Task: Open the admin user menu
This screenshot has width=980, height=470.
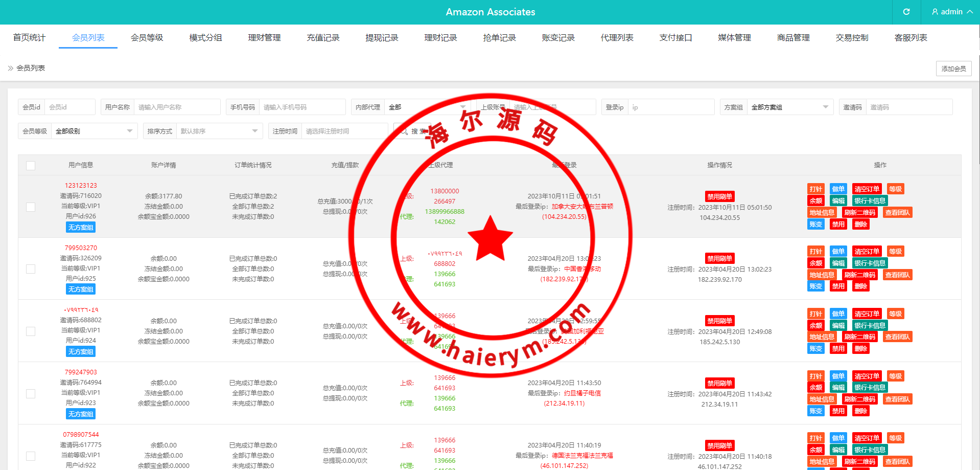Action: click(951, 12)
